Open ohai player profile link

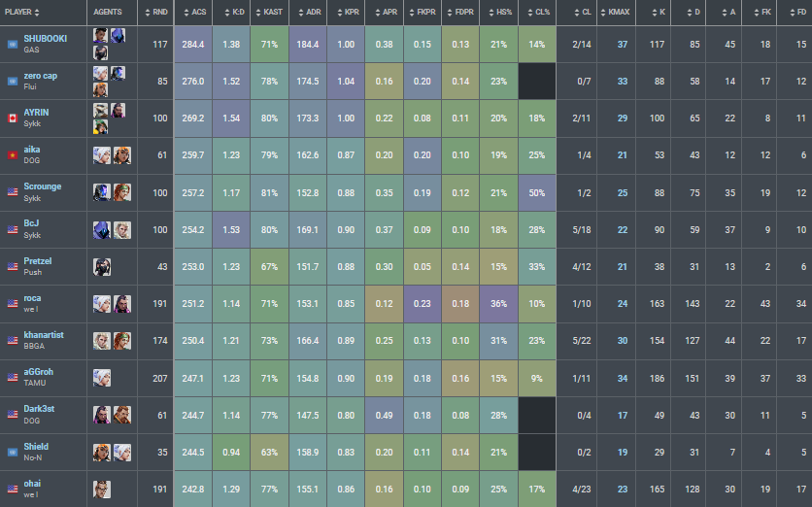coord(32,483)
